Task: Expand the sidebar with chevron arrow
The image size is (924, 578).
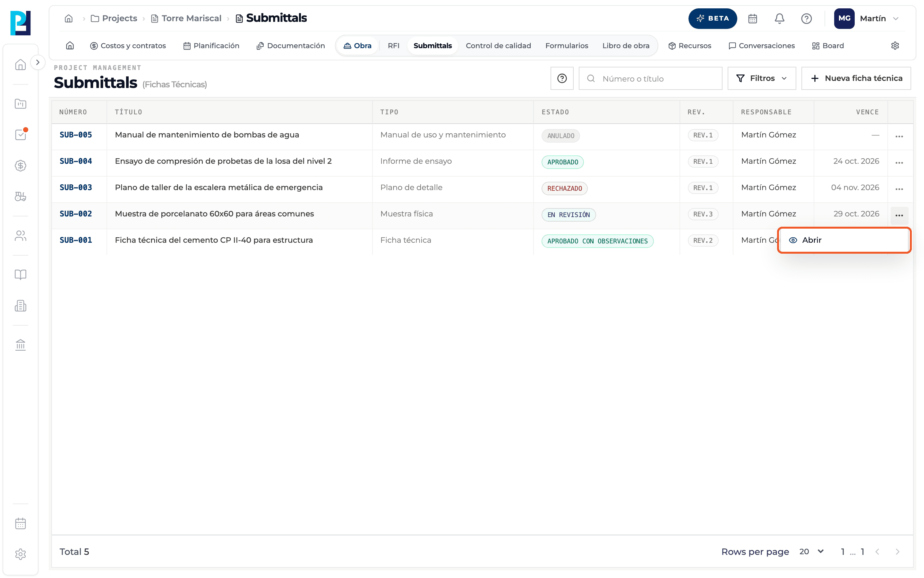Action: pos(38,62)
